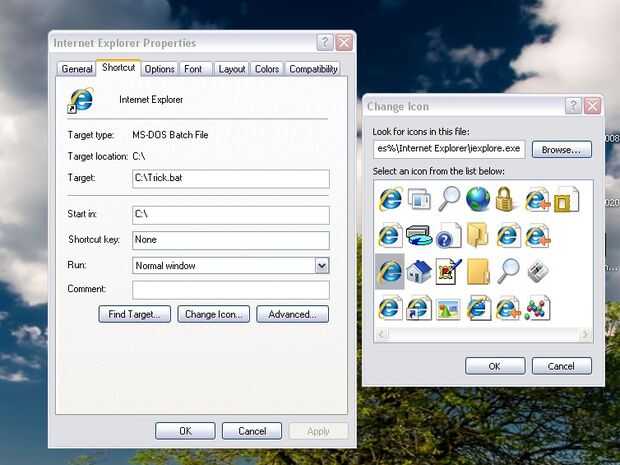620x465 pixels.
Task: Confirm with OK in the Change Icon dialog
Action: 495,366
